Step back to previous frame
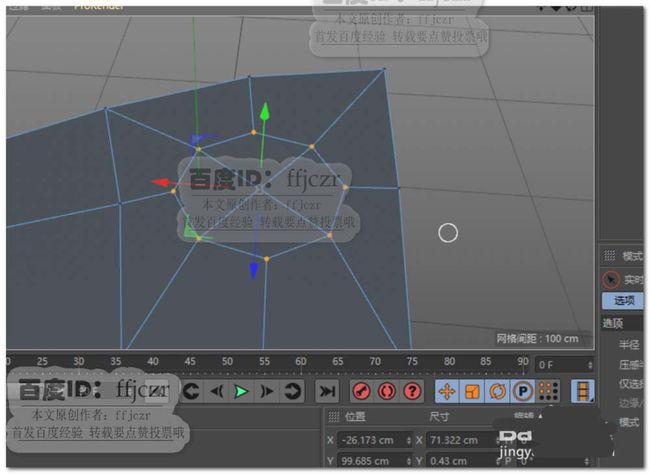This screenshot has height=474, width=650. tap(216, 391)
